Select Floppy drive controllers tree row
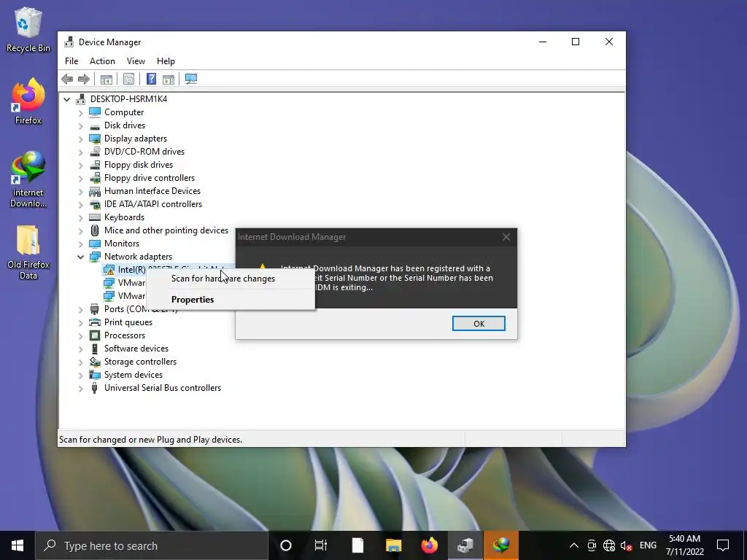The width and height of the screenshot is (747, 560). click(x=150, y=178)
